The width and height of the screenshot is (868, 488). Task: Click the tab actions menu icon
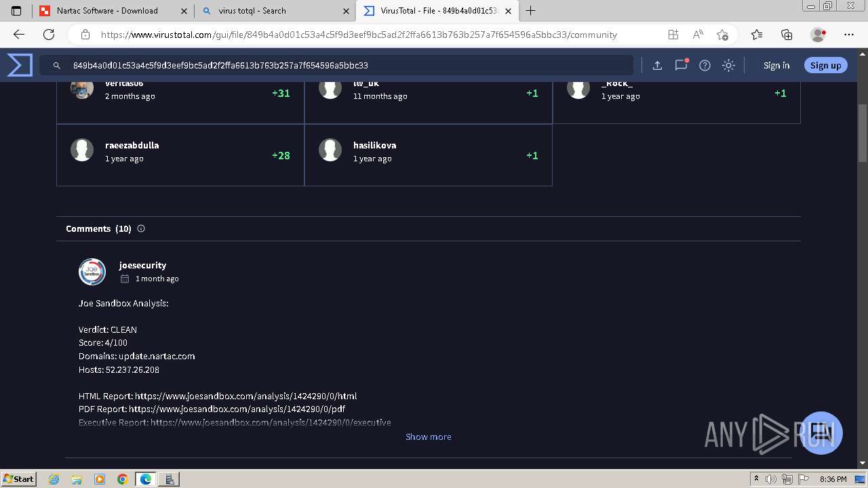pyautogui.click(x=16, y=11)
